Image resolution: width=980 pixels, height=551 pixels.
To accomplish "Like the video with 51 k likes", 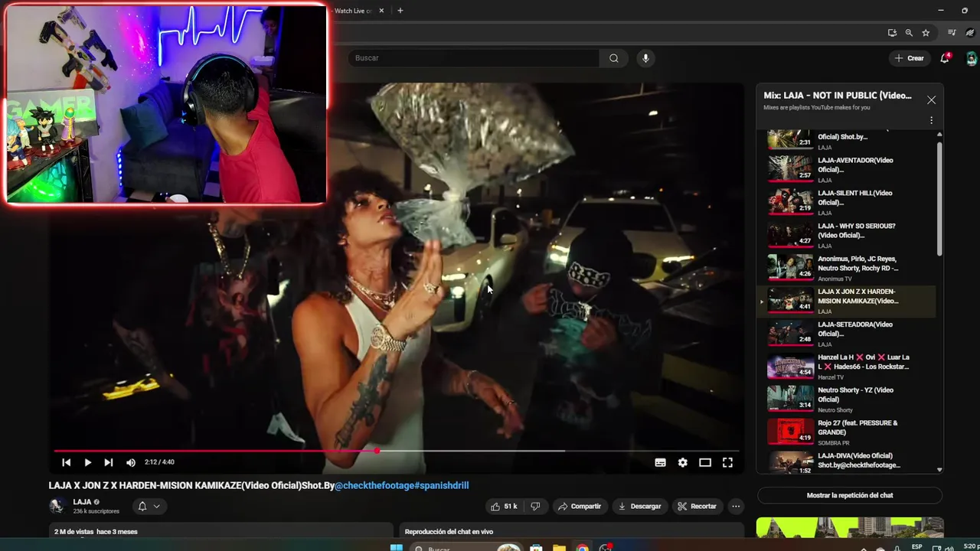I will tap(505, 506).
